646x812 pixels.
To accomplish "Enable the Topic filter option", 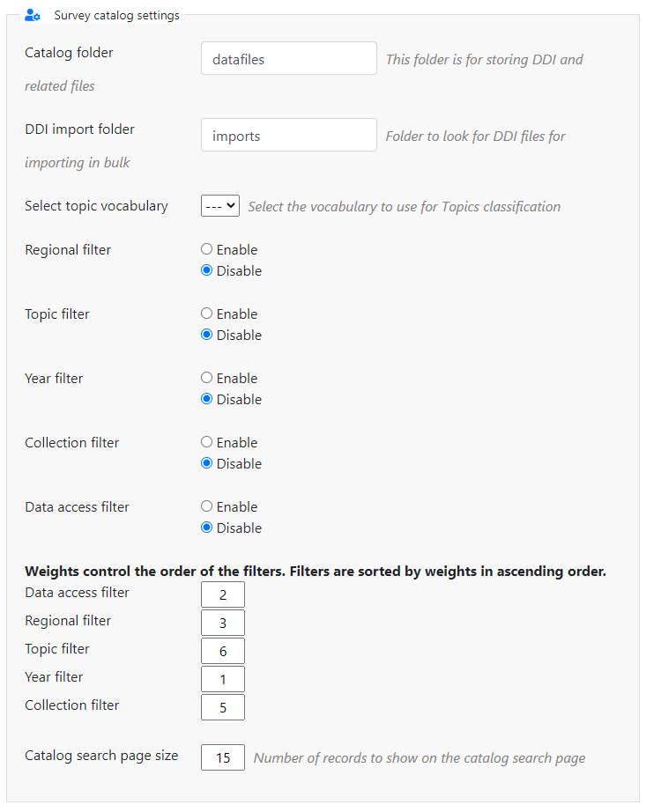I will [207, 314].
